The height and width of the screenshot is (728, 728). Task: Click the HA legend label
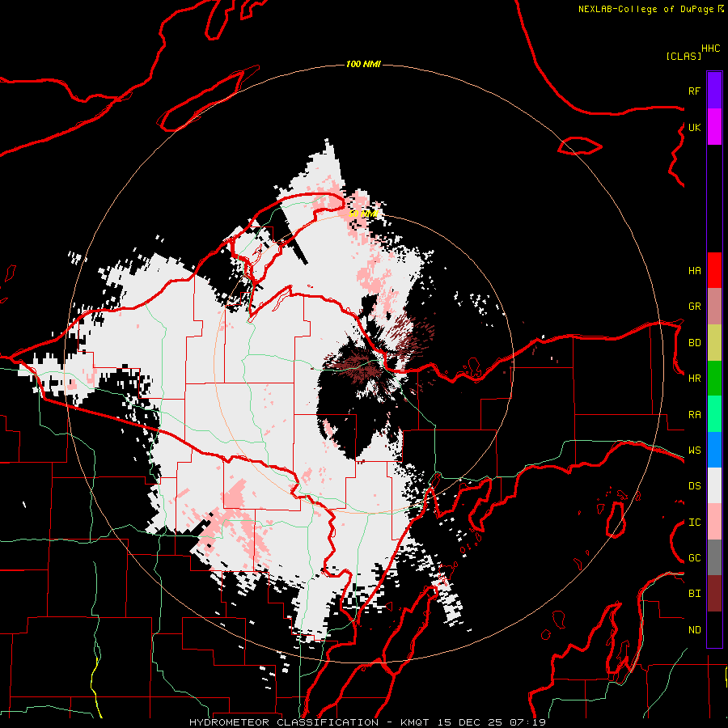click(694, 271)
